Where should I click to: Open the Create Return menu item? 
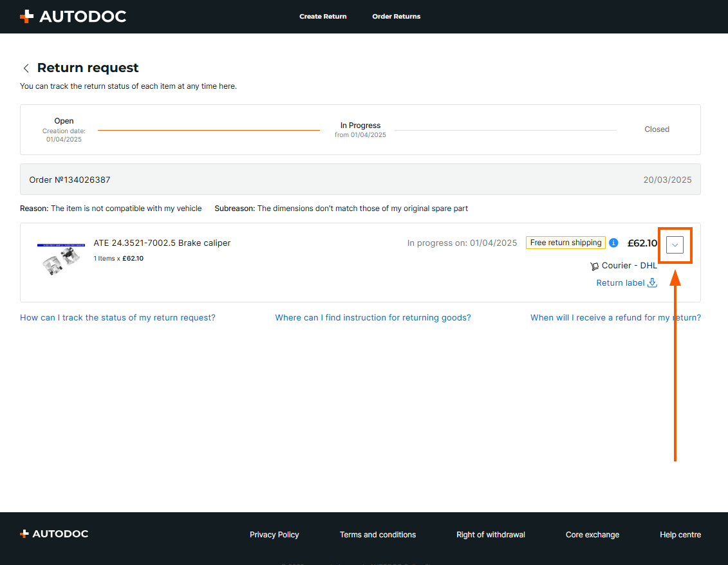click(x=322, y=17)
